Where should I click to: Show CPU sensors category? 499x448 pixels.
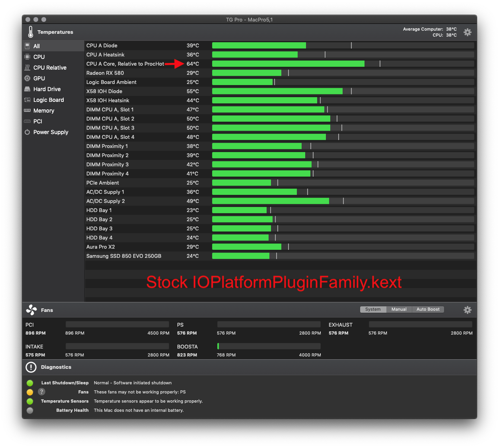tap(53, 56)
